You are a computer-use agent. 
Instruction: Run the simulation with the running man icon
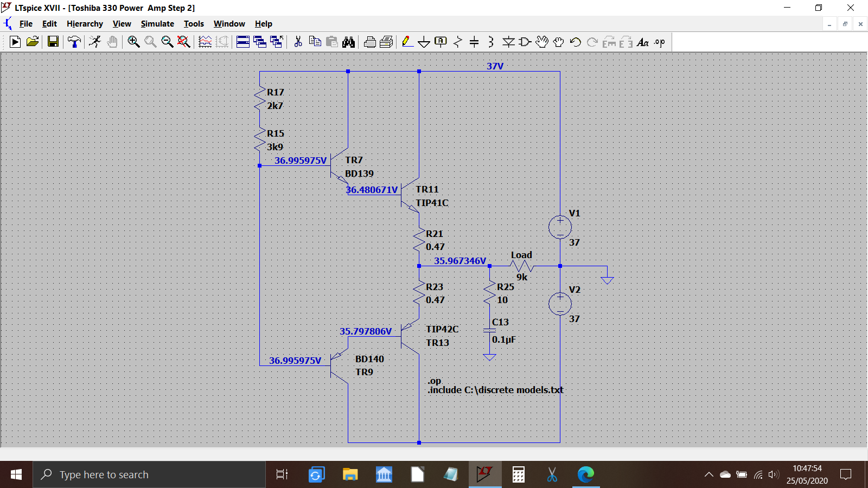point(95,42)
